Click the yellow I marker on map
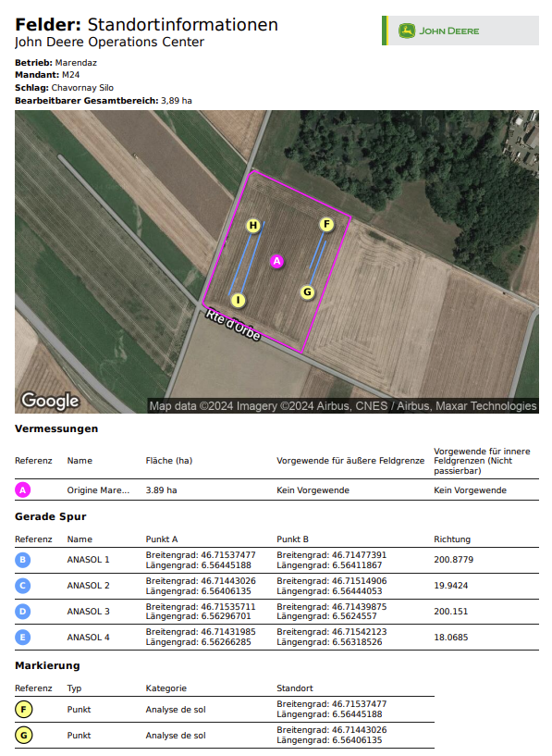The image size is (552, 756). [x=238, y=301]
